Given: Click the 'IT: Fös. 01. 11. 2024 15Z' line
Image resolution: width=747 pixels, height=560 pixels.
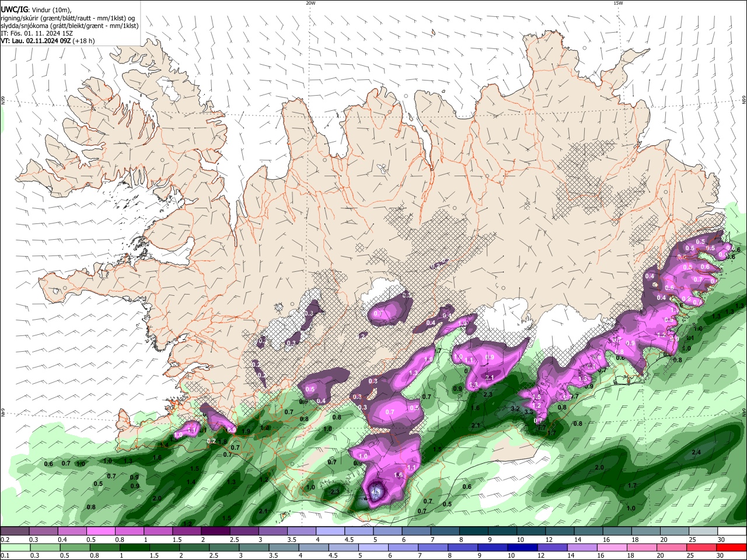Looking at the screenshot, I should (x=37, y=33).
